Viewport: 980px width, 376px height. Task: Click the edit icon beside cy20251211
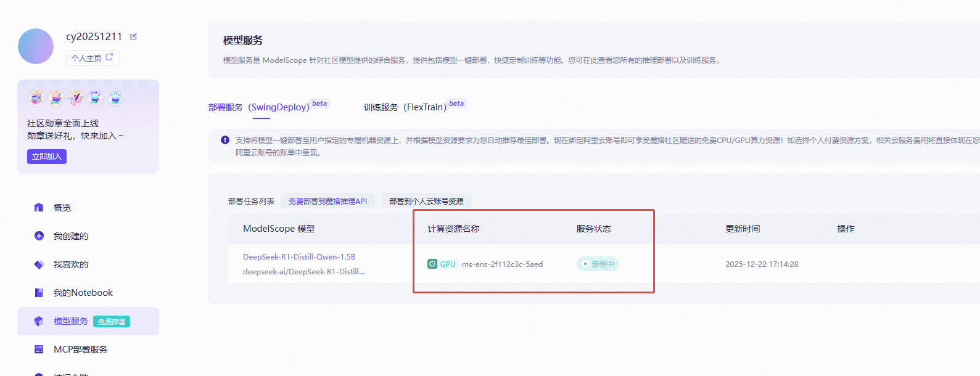click(x=133, y=36)
